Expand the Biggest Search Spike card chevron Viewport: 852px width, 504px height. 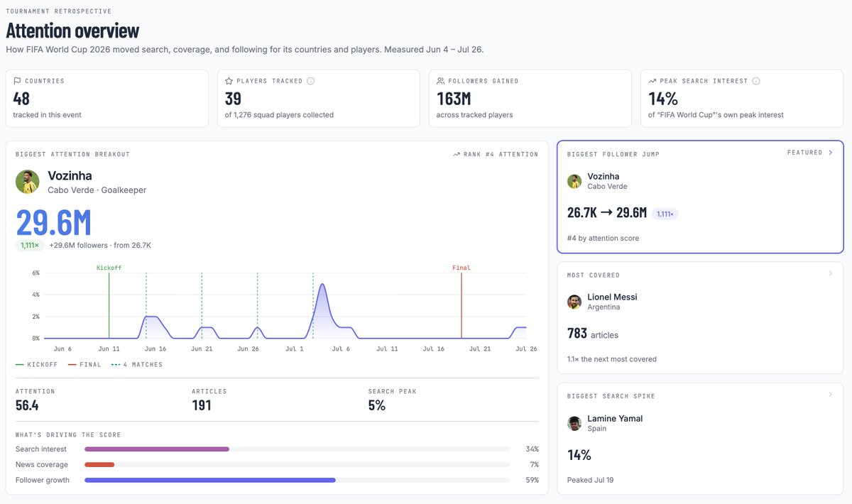pyautogui.click(x=830, y=395)
